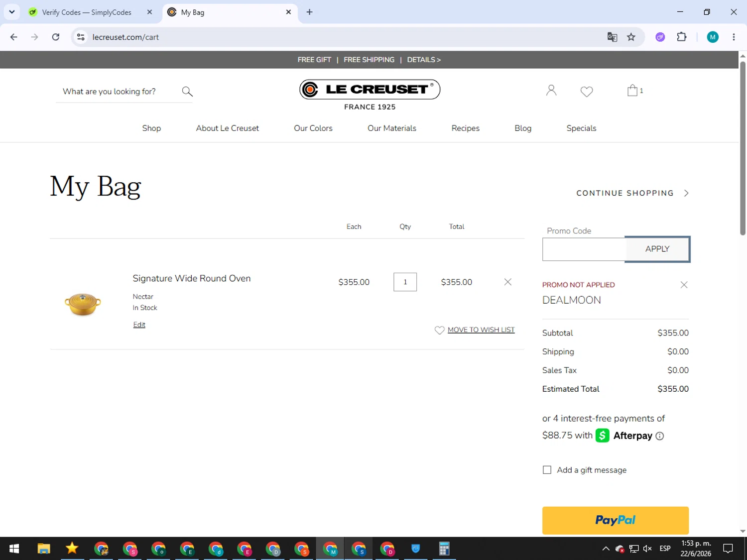This screenshot has height=560, width=747.
Task: Click the browser back arrow
Action: (x=14, y=37)
